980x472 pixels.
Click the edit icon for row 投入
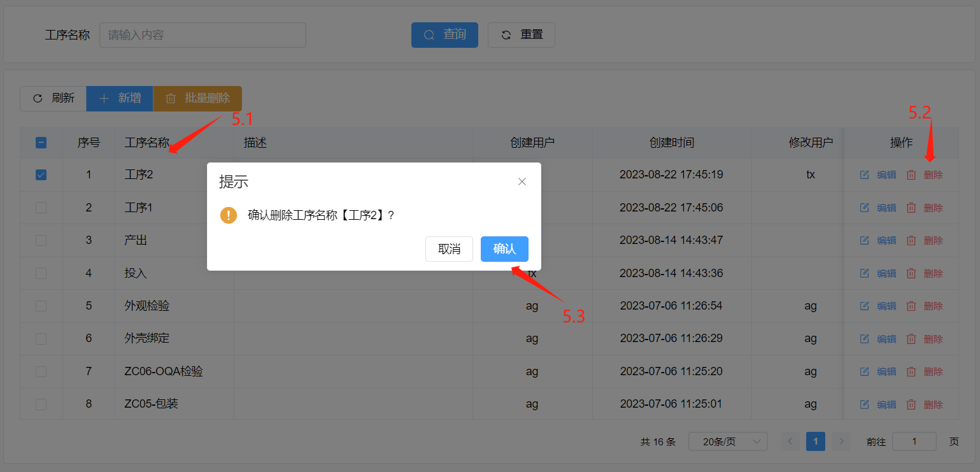pyautogui.click(x=864, y=273)
